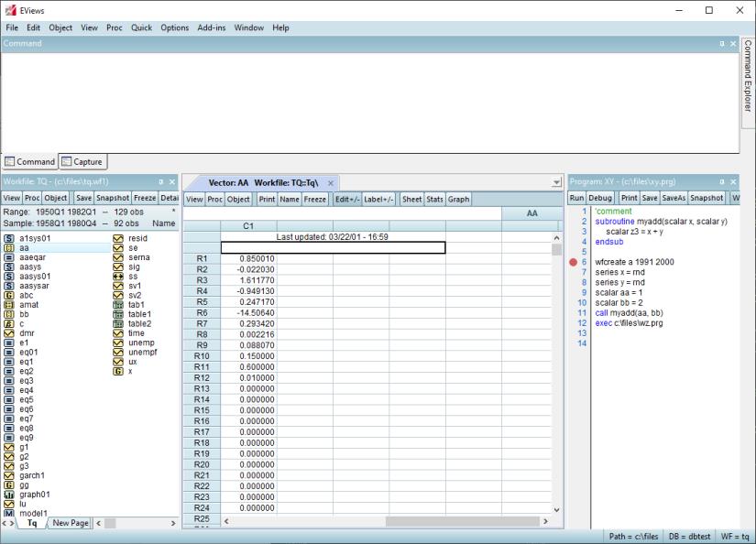This screenshot has height=544, width=756.
Task: Open the window list dropdown beside Vector AA tab
Action: (x=557, y=182)
